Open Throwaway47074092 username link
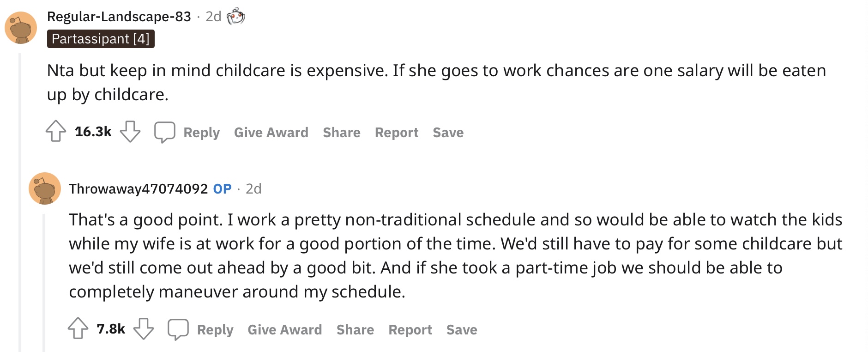The height and width of the screenshot is (352, 868). pos(139,189)
